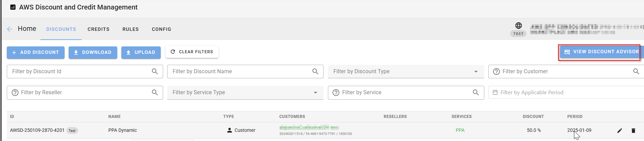Click help icon in Filter by Service
The width and height of the screenshot is (644, 141).
pyautogui.click(x=336, y=93)
